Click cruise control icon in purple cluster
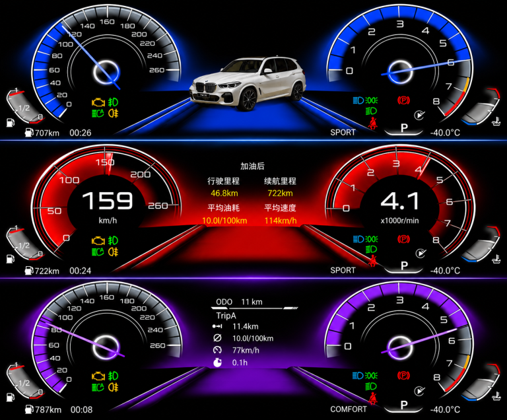 419,391
